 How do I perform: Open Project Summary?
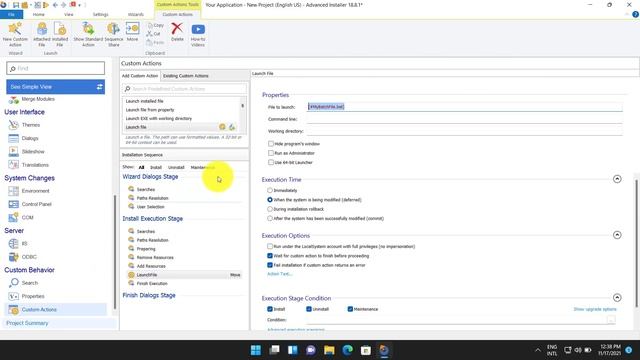(27, 323)
